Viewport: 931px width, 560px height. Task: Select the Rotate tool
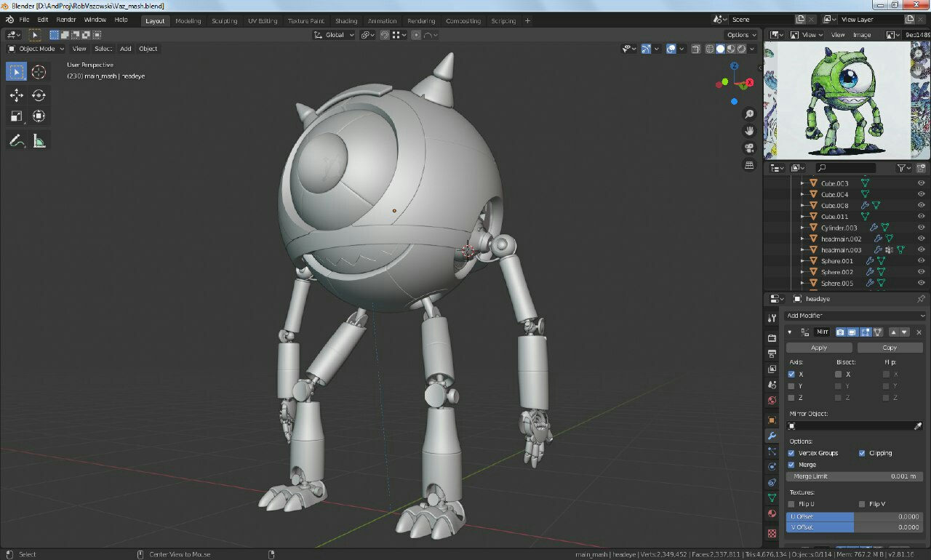39,95
